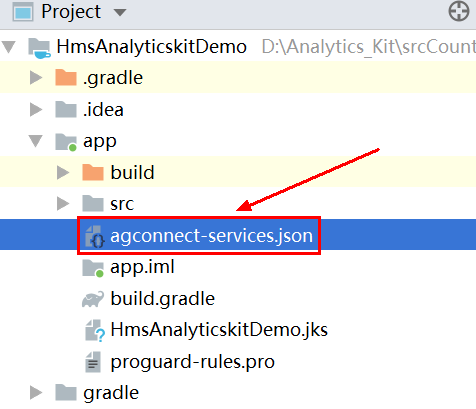Click the orange build folder icon

[x=93, y=172]
